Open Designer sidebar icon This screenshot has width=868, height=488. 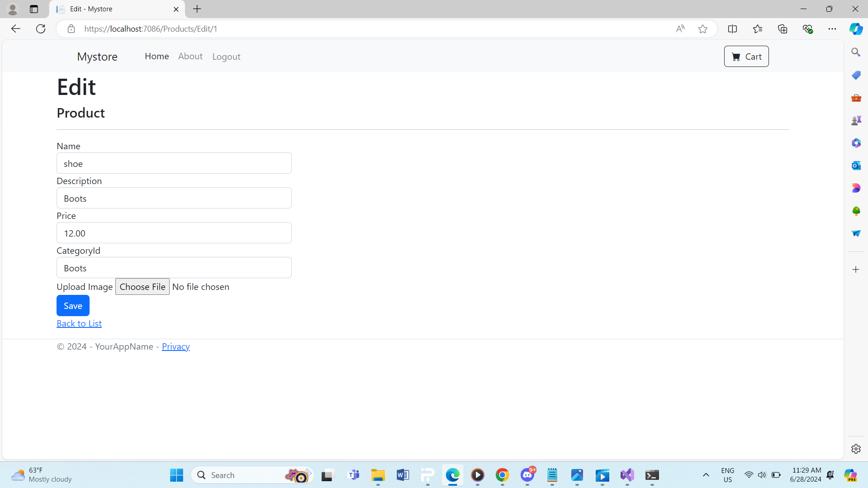[856, 188]
